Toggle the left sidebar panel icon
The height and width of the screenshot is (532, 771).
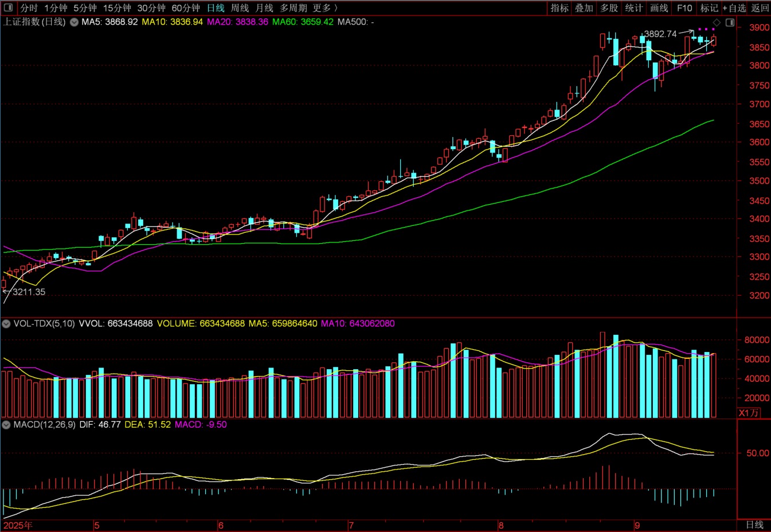coord(8,7)
